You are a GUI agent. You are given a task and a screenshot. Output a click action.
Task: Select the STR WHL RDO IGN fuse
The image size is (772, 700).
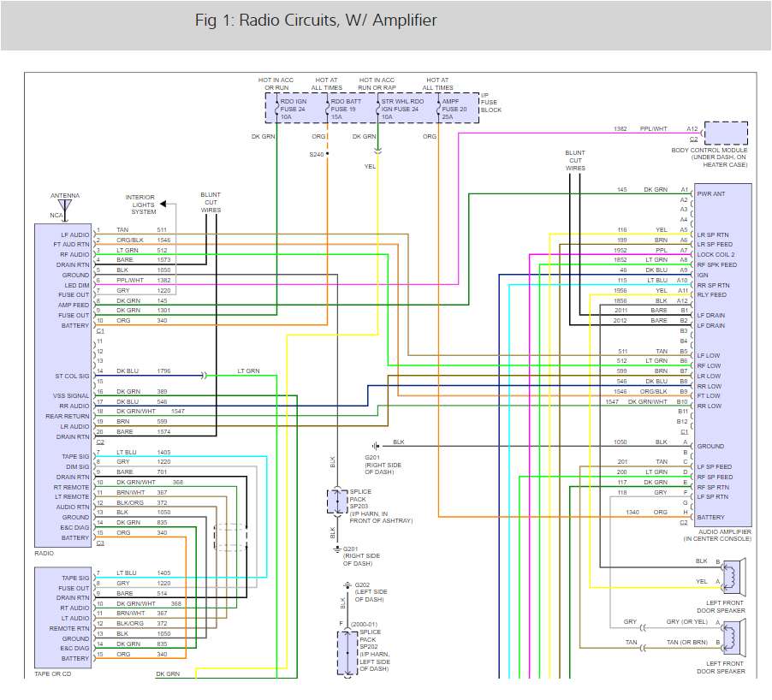point(403,107)
